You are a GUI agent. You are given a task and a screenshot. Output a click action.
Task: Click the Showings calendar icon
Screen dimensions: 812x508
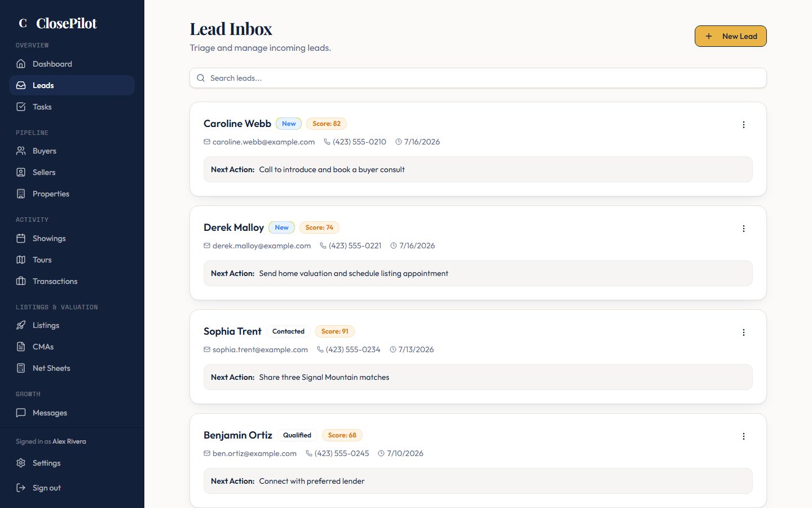pos(21,238)
